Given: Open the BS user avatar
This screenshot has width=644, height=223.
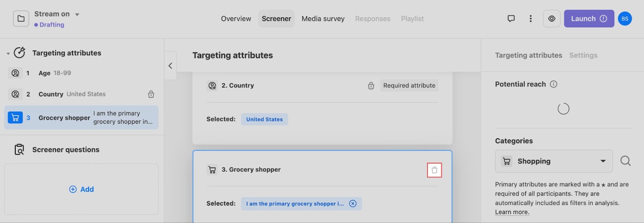Looking at the screenshot, I should click(x=625, y=19).
